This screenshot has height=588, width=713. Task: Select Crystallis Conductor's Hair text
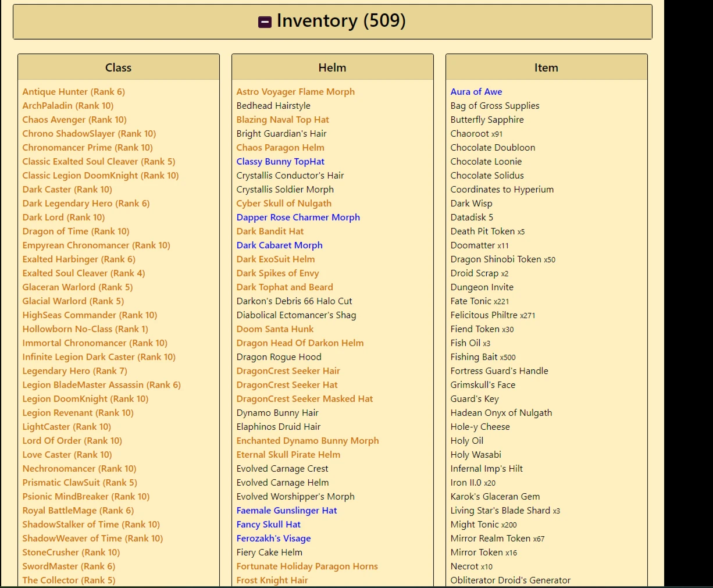pyautogui.click(x=290, y=176)
